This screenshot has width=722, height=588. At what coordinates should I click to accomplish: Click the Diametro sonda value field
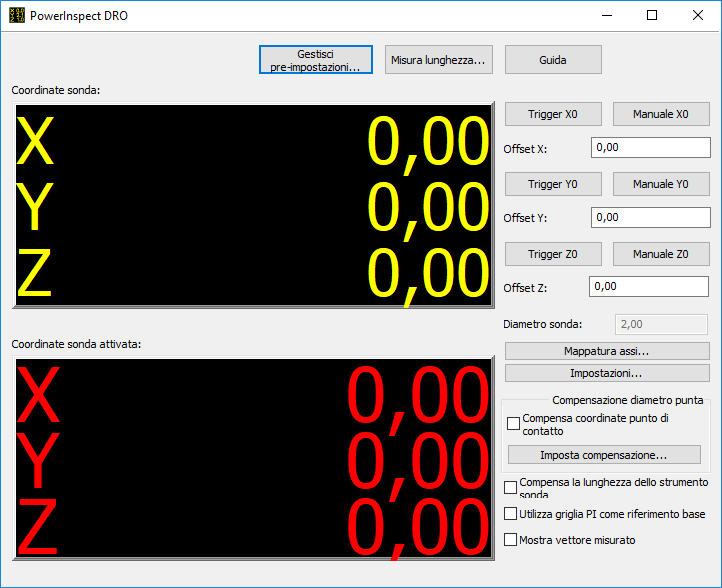point(661,324)
